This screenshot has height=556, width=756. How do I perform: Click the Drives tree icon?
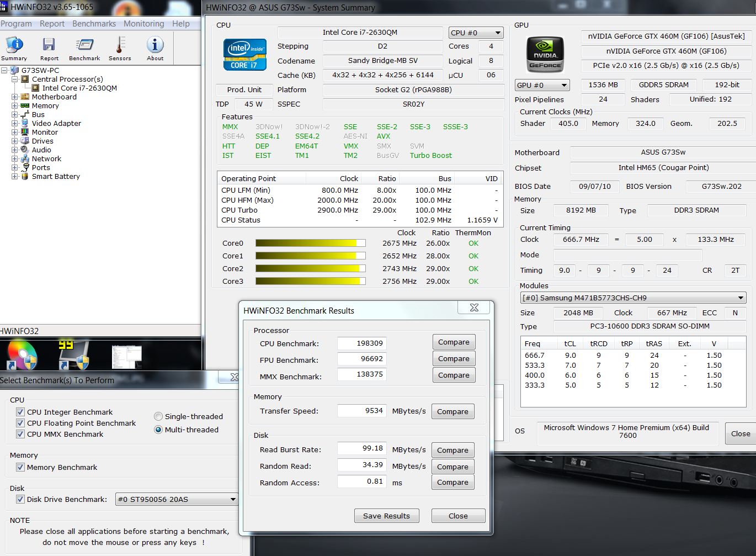(x=25, y=141)
